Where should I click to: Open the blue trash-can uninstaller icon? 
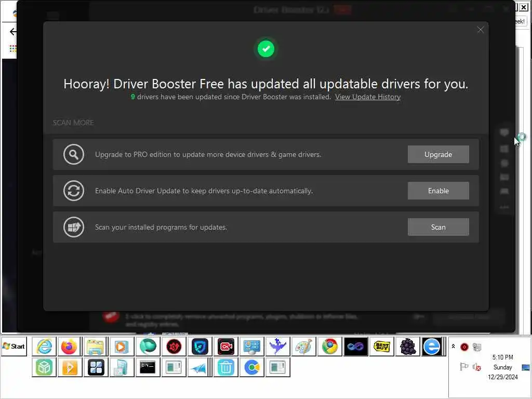point(225,367)
